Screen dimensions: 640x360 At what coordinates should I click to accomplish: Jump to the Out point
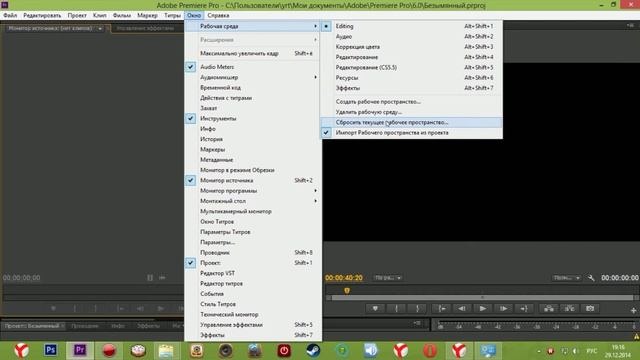coord(524,309)
